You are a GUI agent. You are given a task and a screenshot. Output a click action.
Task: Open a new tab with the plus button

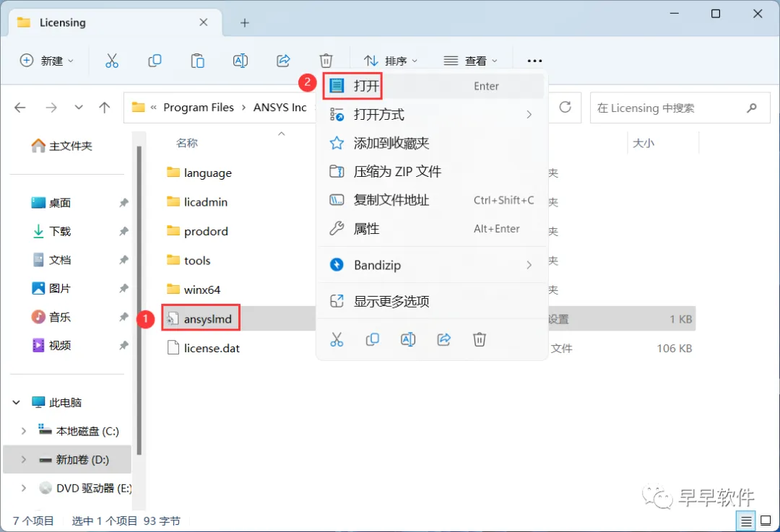[x=244, y=23]
